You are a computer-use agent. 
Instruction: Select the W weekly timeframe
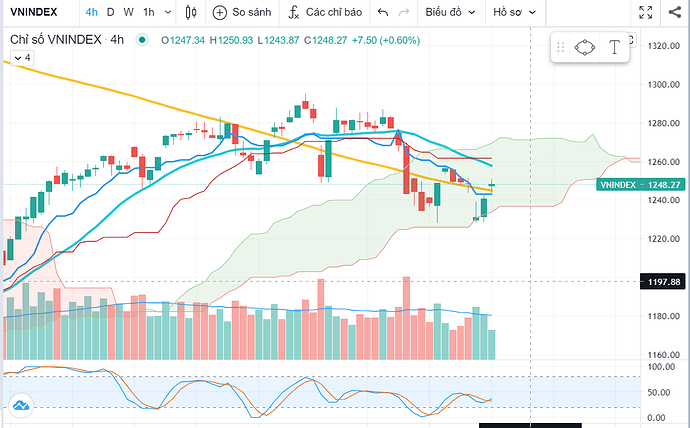pyautogui.click(x=125, y=13)
